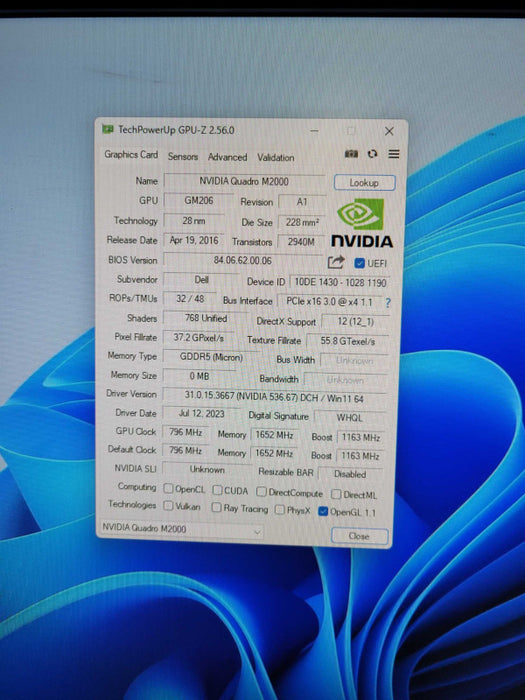This screenshot has width=525, height=700.
Task: Click the Pixel Fillrate 37.2 GPixel/s
Action: click(x=198, y=338)
